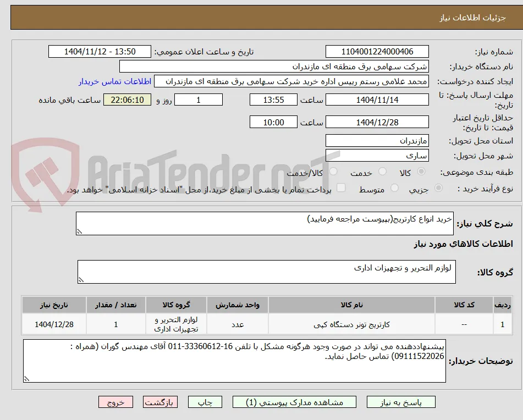Click the response deadline date 1404/11/14

(x=377, y=100)
